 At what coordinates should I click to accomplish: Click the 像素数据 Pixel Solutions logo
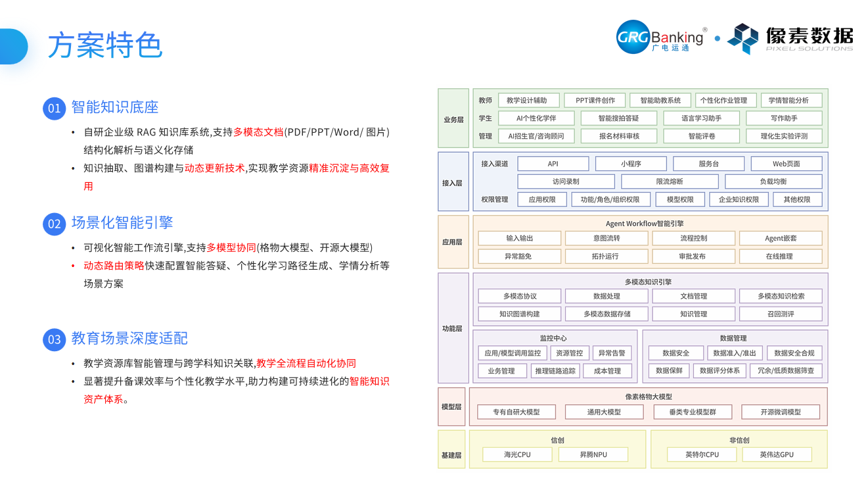pyautogui.click(x=790, y=38)
